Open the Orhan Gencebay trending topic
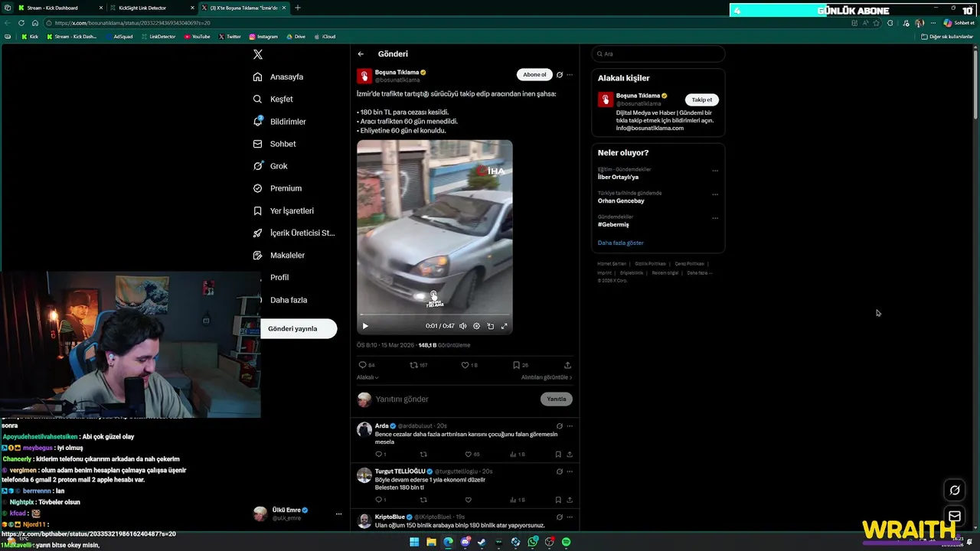 pos(621,201)
